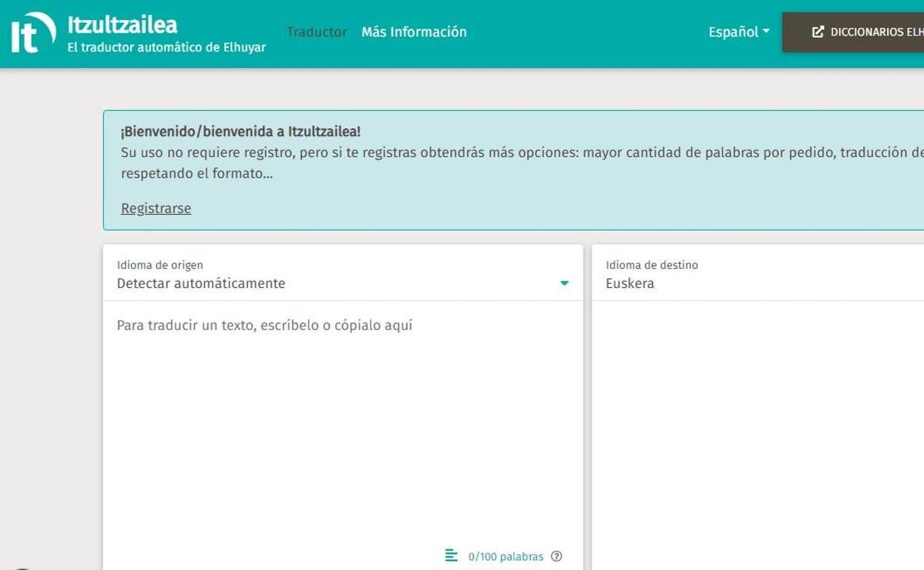Open the word limit help question icon
Viewport: 924px width, 570px height.
pyautogui.click(x=557, y=557)
